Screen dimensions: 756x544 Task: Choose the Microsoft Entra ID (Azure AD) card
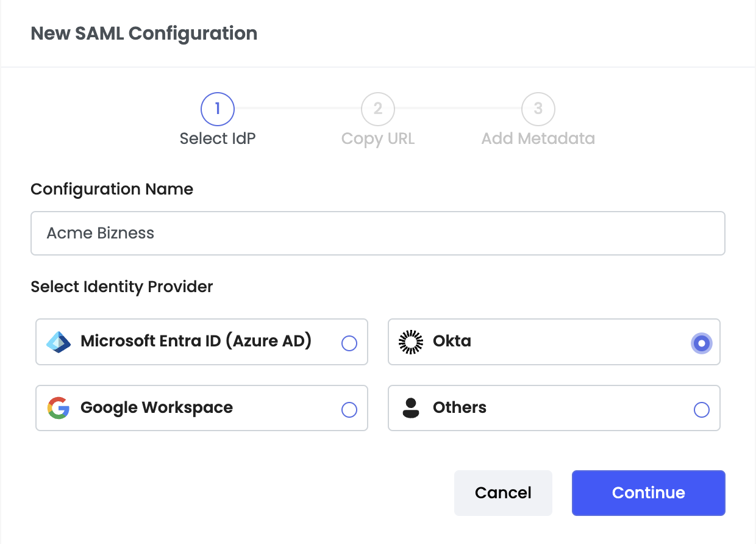point(202,342)
